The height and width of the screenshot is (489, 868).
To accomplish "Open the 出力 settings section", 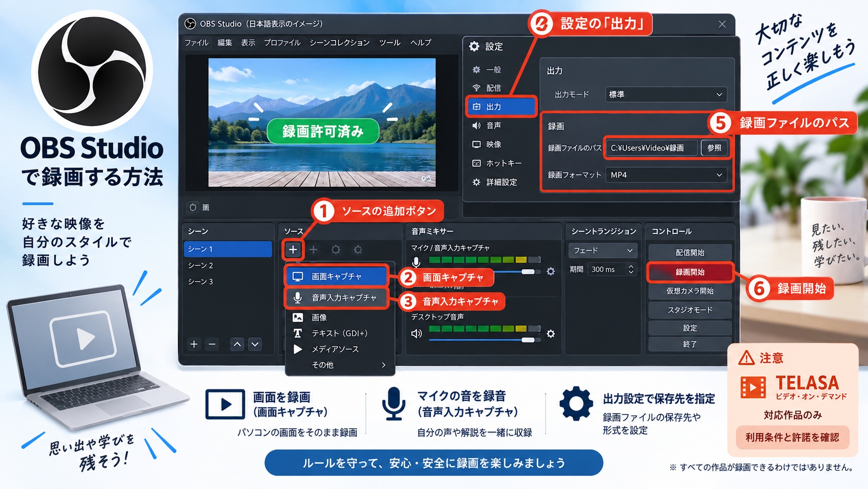I will point(501,107).
